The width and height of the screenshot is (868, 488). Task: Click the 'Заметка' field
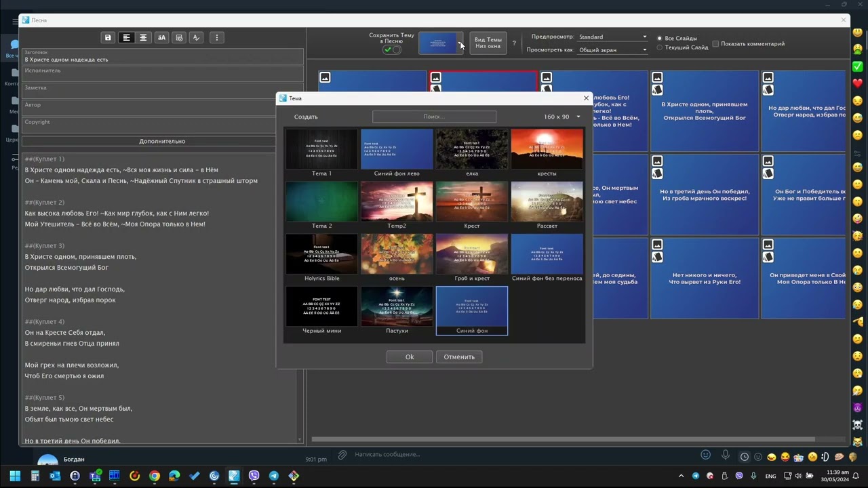point(162,91)
